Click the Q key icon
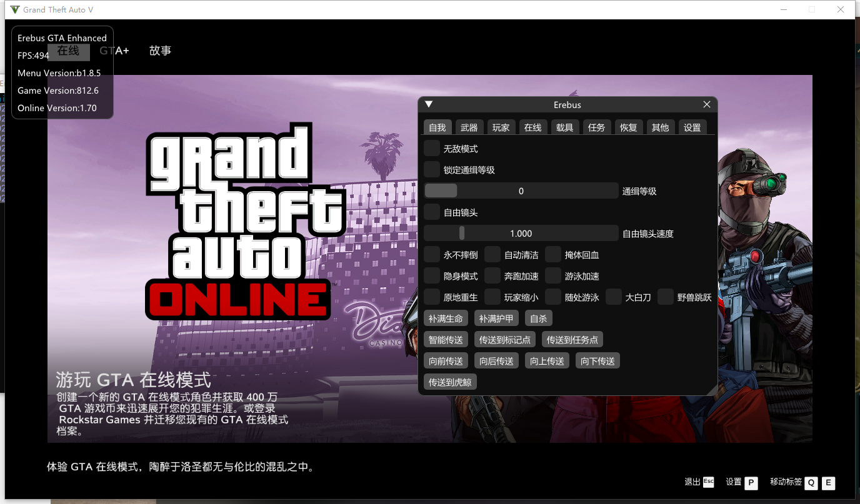The width and height of the screenshot is (860, 504). (811, 483)
